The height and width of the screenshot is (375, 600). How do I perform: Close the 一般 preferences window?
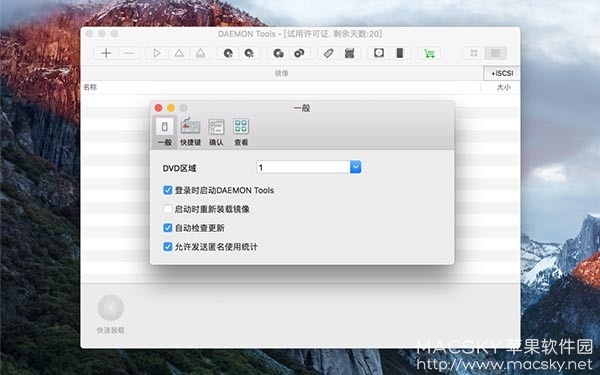click(x=158, y=108)
